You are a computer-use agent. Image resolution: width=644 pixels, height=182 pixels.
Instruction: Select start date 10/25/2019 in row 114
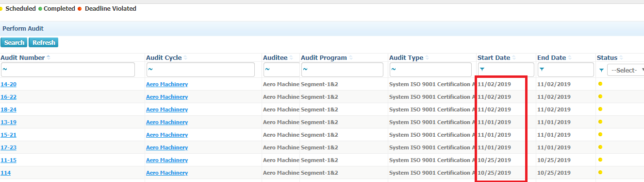tap(494, 173)
